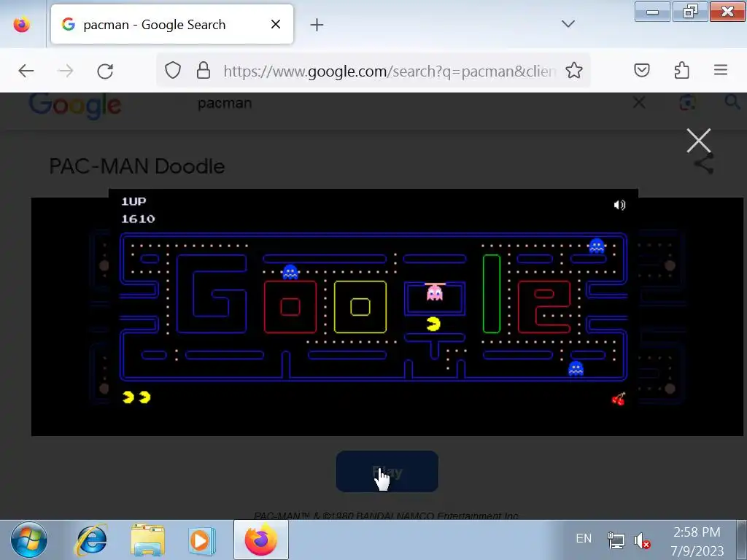Click the EN language indicator
The width and height of the screenshot is (747, 560).
tap(583, 538)
